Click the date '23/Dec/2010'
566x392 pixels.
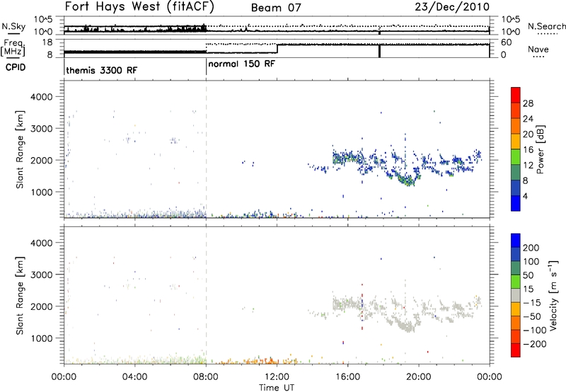click(452, 6)
